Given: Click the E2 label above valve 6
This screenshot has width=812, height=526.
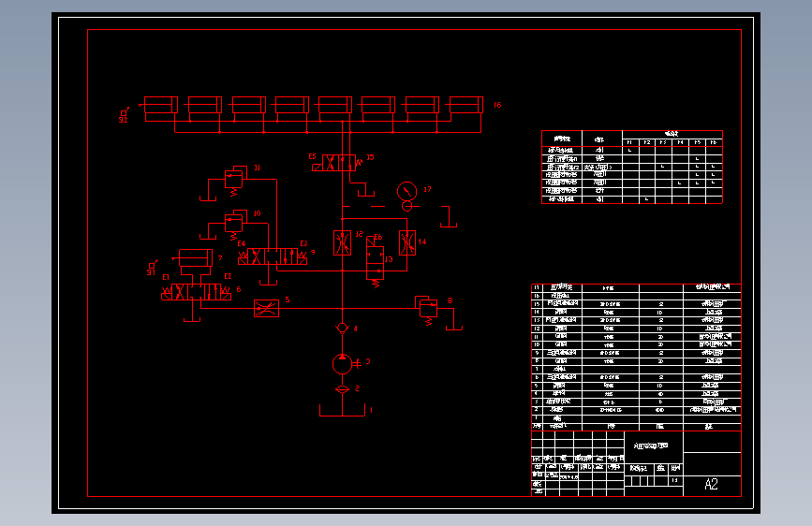Looking at the screenshot, I should click(x=228, y=276).
